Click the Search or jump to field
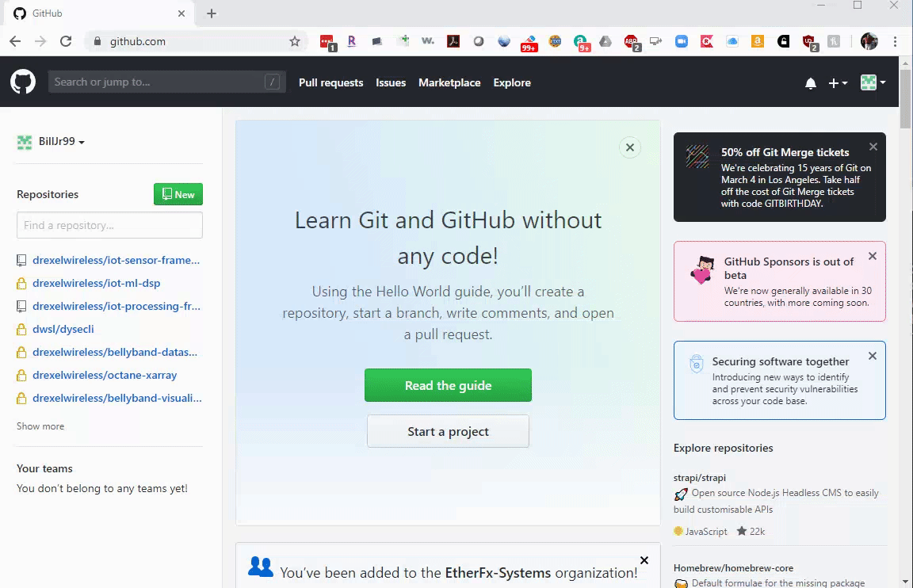913x588 pixels. click(166, 82)
